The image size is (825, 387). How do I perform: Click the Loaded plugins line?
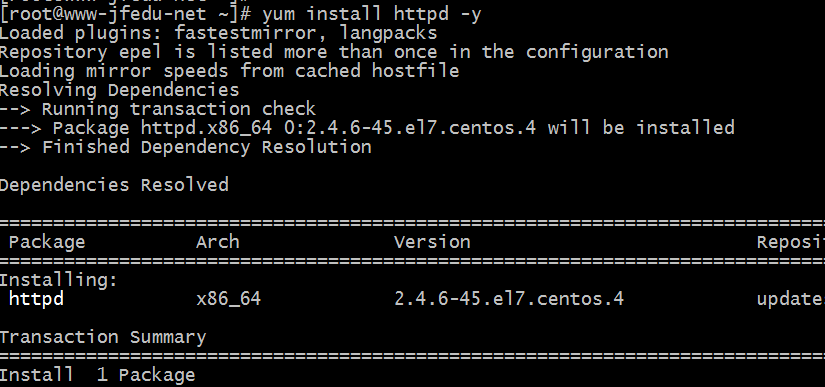click(218, 33)
